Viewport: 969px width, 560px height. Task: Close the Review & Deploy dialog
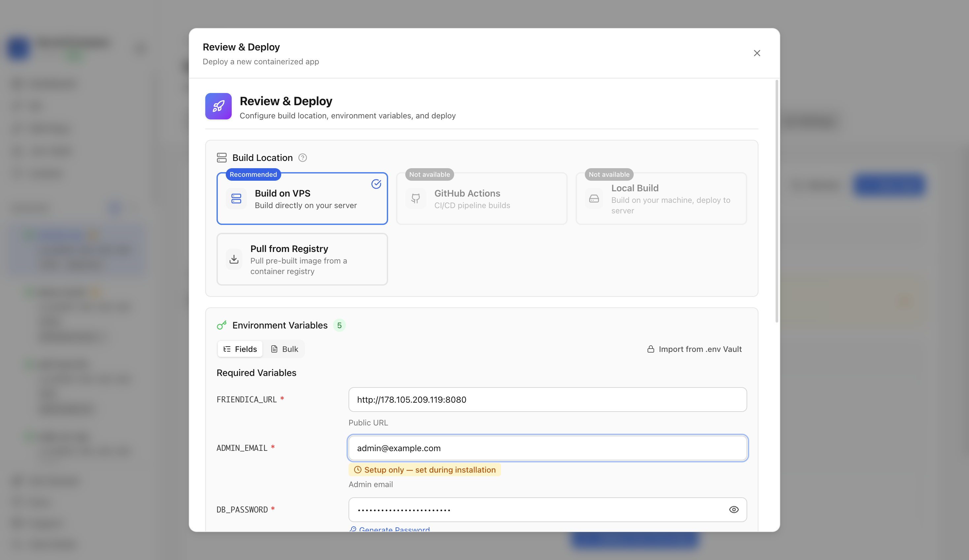pyautogui.click(x=757, y=53)
